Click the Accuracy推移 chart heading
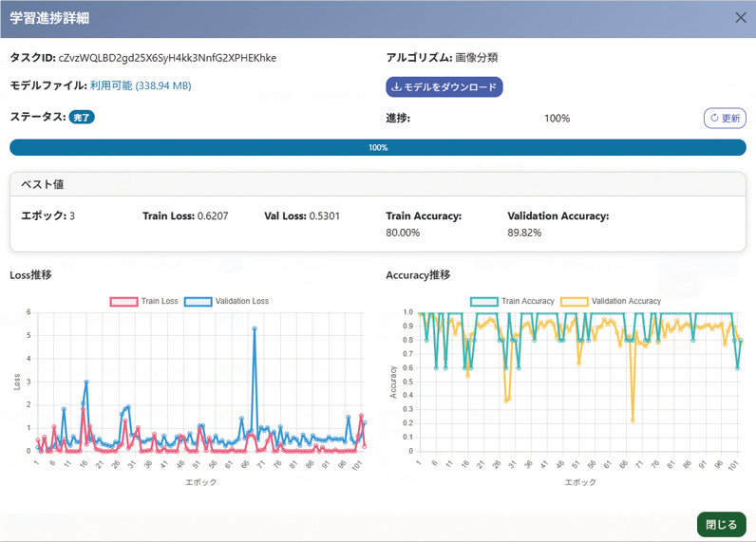Viewport: 756px width, 542px height. (x=418, y=275)
